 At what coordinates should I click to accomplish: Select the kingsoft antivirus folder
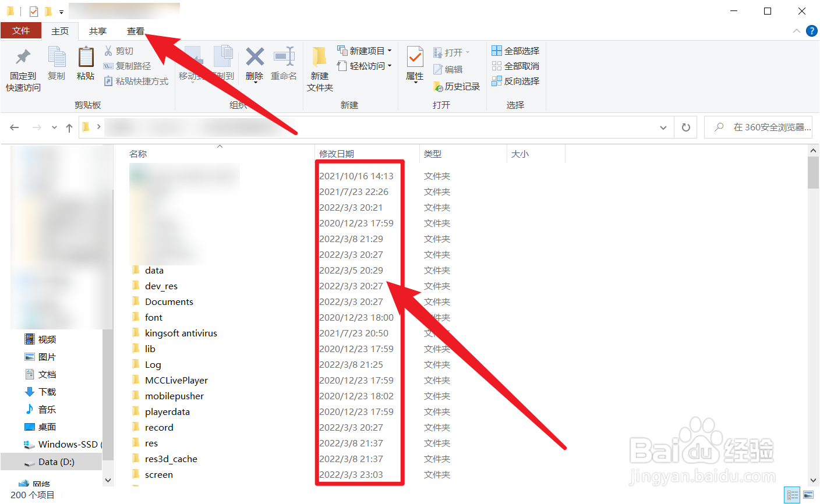click(x=181, y=333)
